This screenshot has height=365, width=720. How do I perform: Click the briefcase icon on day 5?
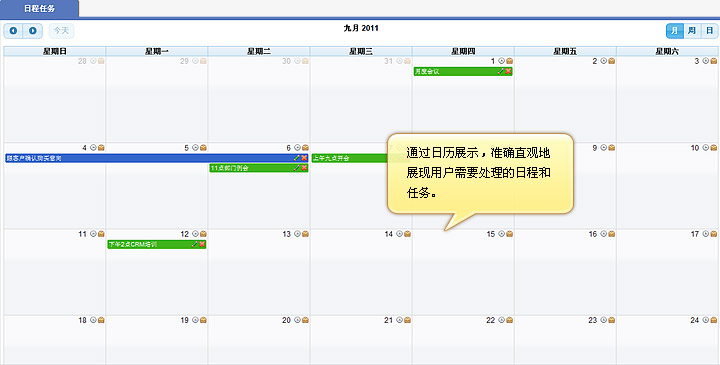(203, 147)
